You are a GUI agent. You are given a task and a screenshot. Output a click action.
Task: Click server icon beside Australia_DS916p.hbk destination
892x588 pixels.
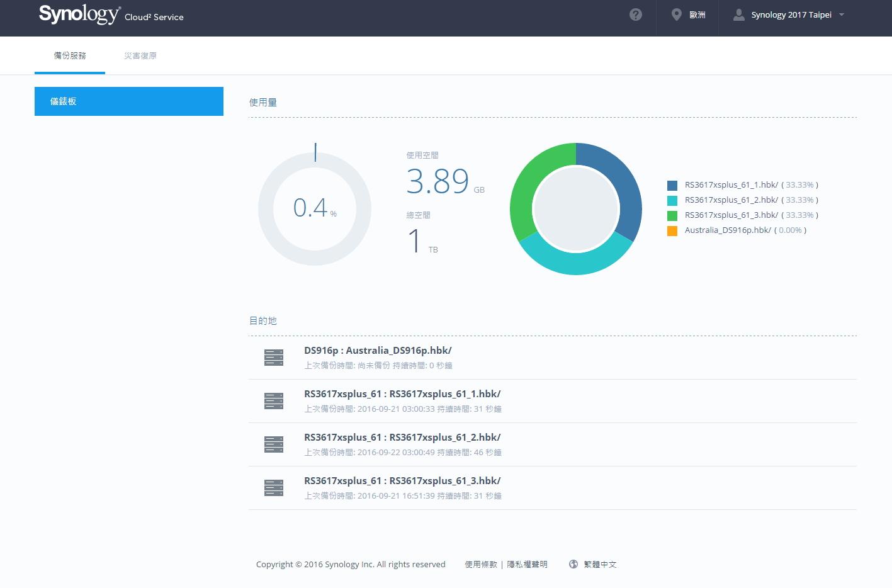pyautogui.click(x=274, y=358)
